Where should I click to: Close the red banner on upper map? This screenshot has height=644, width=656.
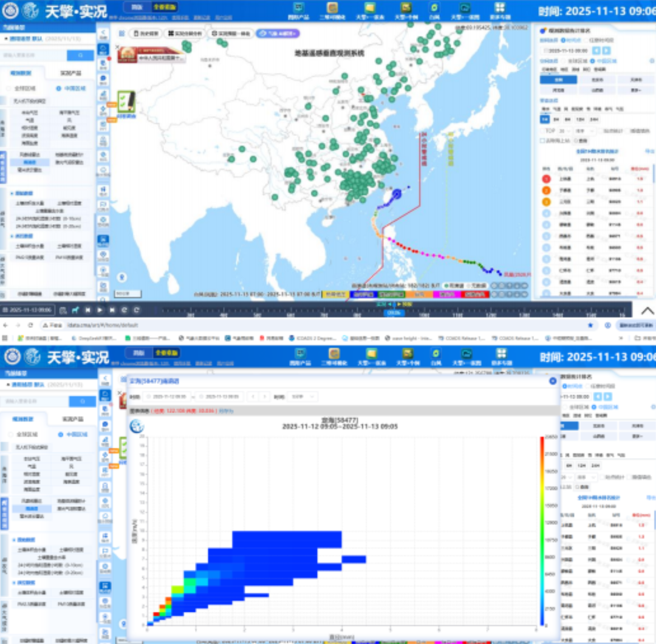pyautogui.click(x=118, y=47)
